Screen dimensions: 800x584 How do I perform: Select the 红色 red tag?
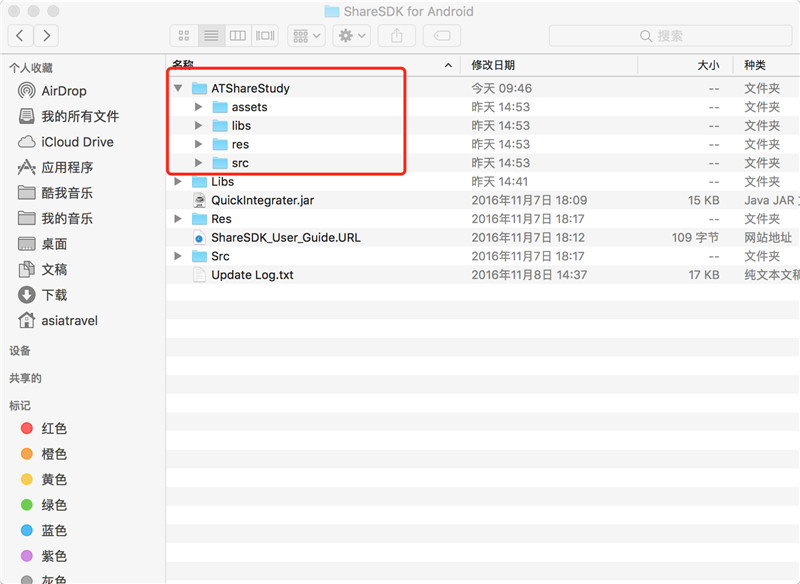[x=44, y=428]
